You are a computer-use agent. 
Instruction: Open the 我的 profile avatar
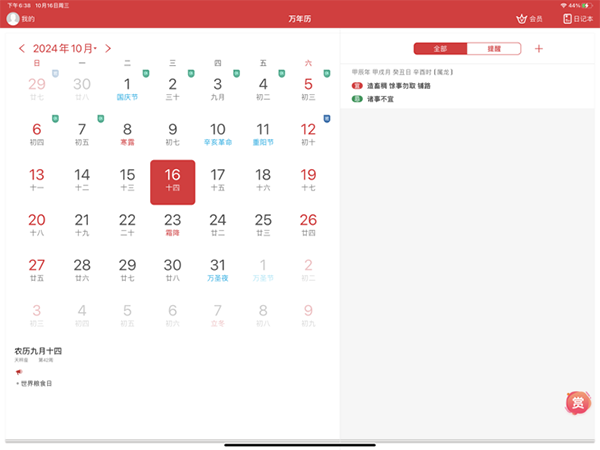click(x=13, y=19)
